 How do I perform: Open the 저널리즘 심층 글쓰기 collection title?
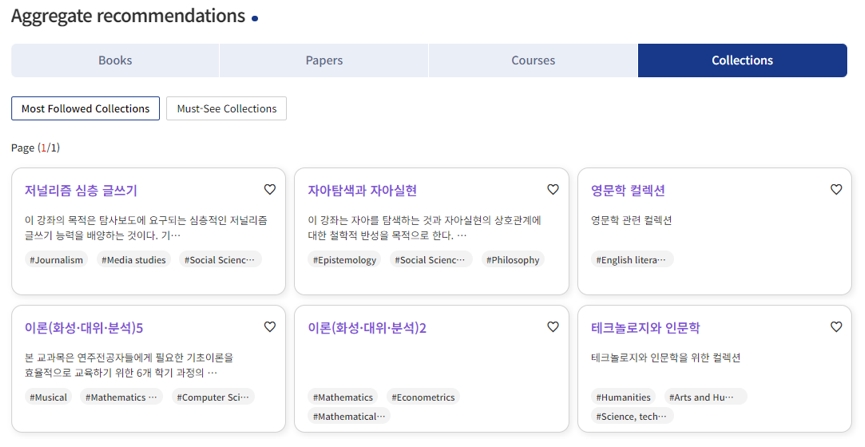81,190
